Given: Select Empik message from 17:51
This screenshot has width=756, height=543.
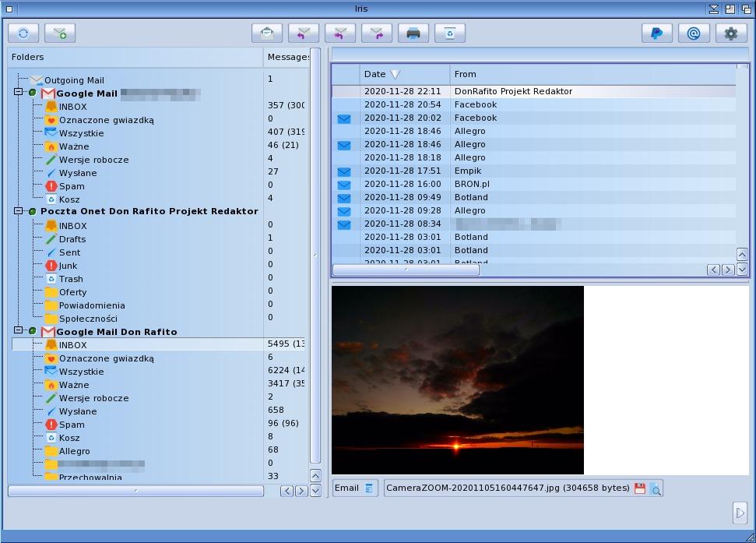Looking at the screenshot, I should click(534, 171).
